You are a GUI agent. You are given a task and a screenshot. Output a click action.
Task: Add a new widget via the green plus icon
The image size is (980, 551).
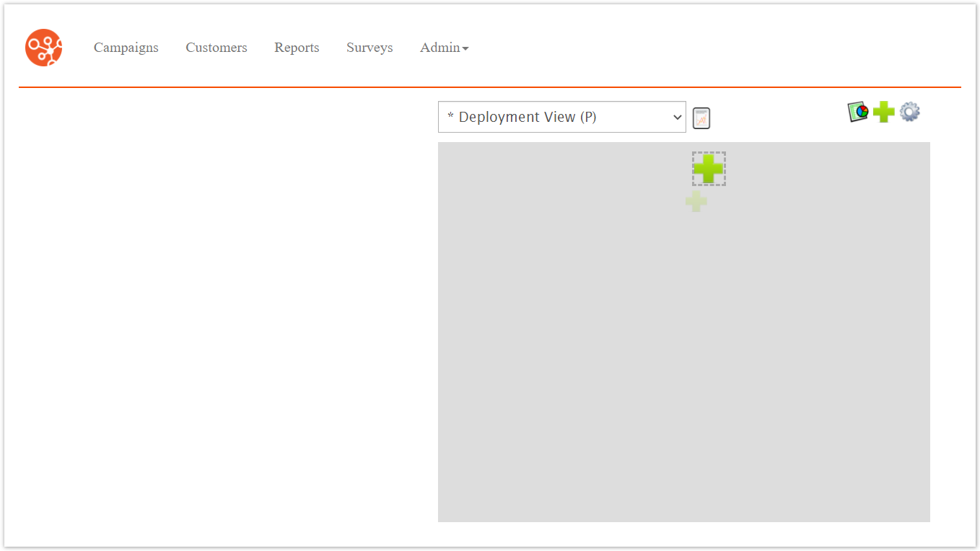click(883, 112)
